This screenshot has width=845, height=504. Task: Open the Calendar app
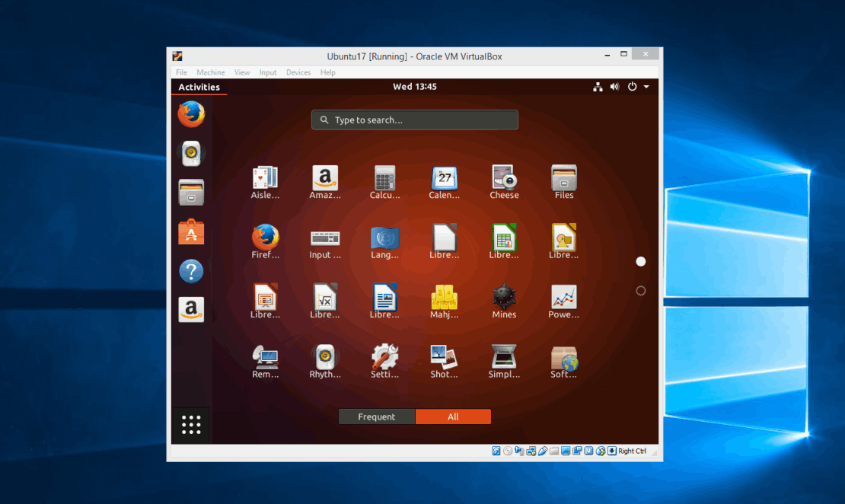pos(444,183)
